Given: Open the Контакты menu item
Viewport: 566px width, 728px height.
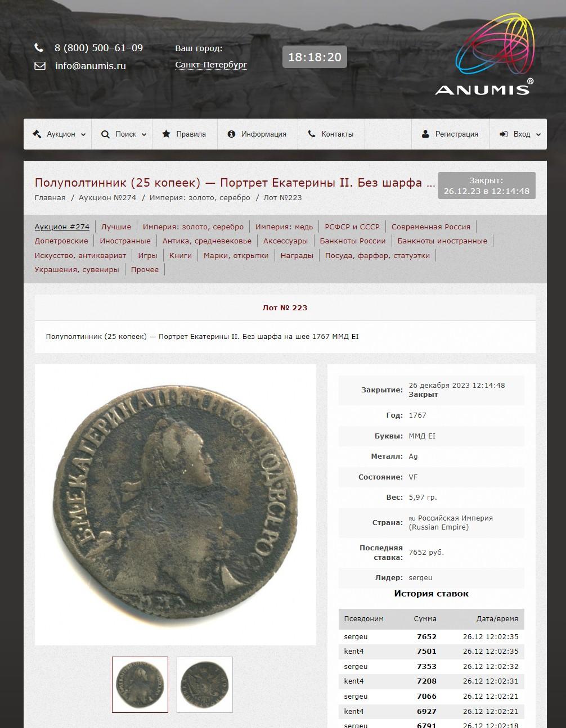Looking at the screenshot, I should click(x=331, y=134).
